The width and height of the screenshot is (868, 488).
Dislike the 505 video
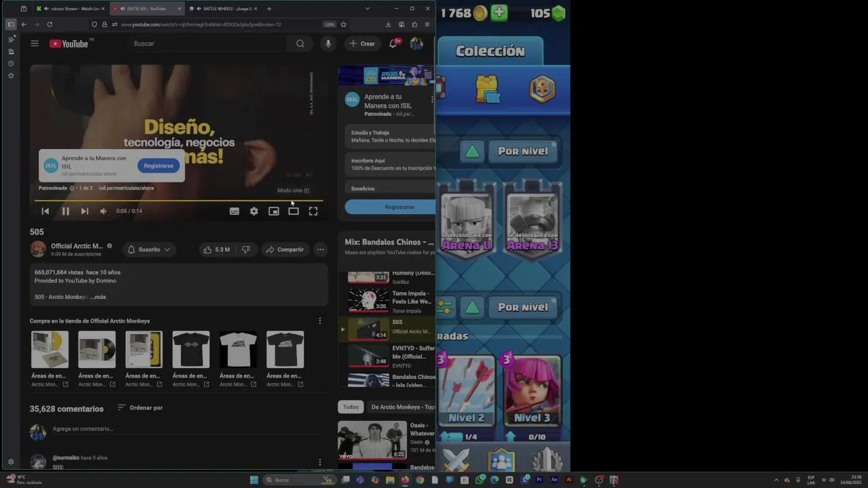(245, 249)
